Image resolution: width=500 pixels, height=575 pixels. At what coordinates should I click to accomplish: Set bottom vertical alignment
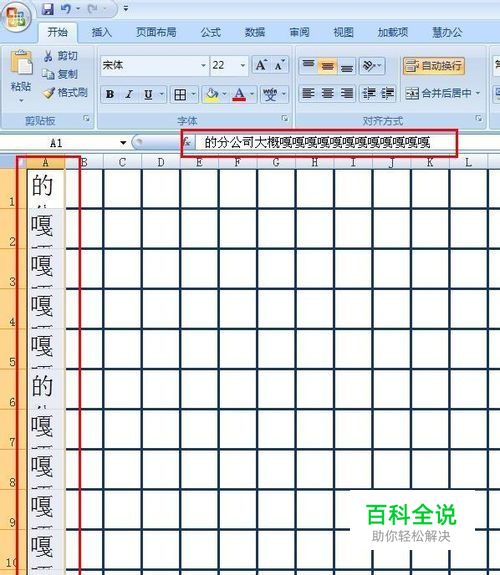click(x=346, y=66)
